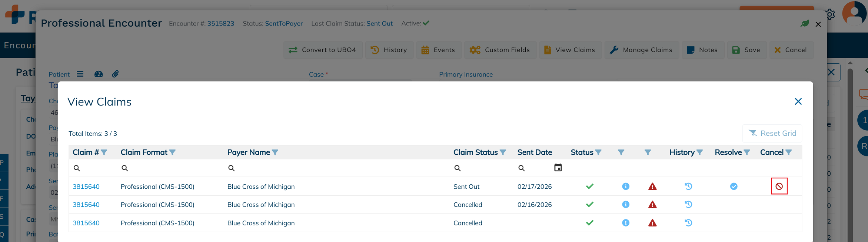Click the cancel icon for the Sent Out claim
Screen dimensions: 868x242
pyautogui.click(x=779, y=186)
